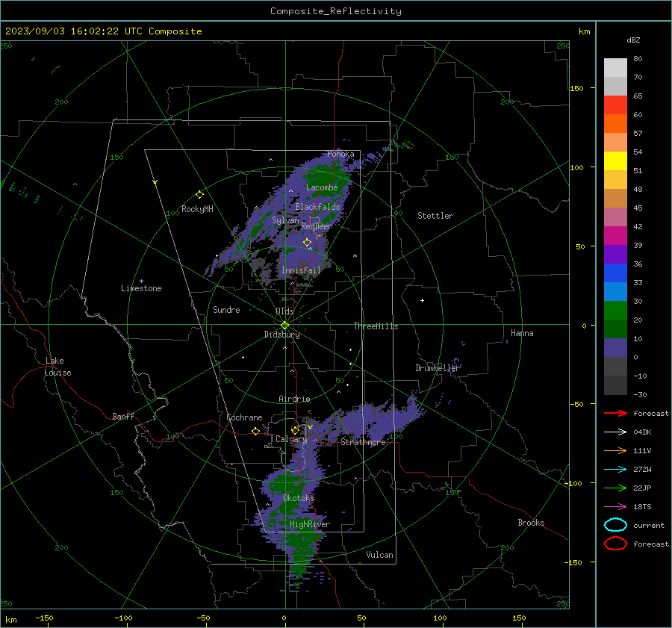672x628 pixels.
Task: Click the Ponoka town label
Action: (340, 154)
